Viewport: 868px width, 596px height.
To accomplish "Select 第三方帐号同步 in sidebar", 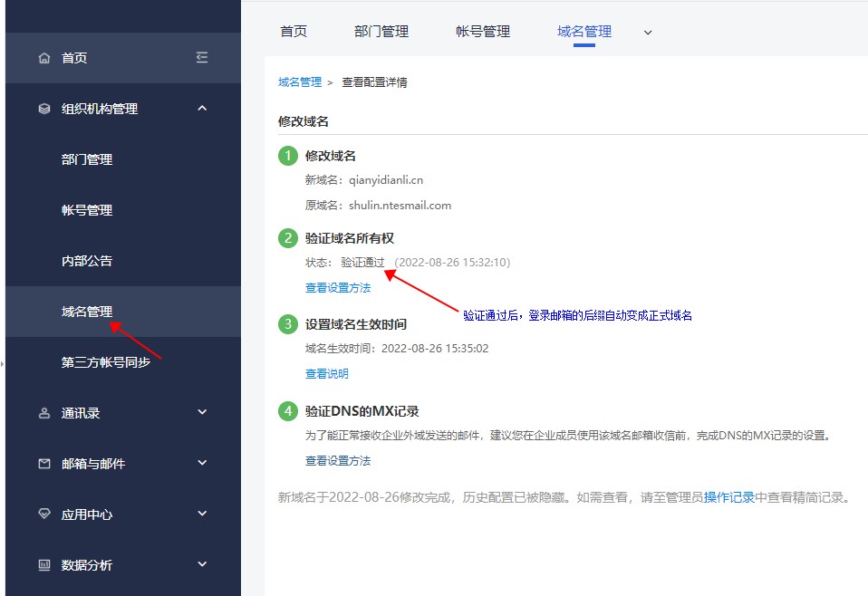I will click(105, 362).
